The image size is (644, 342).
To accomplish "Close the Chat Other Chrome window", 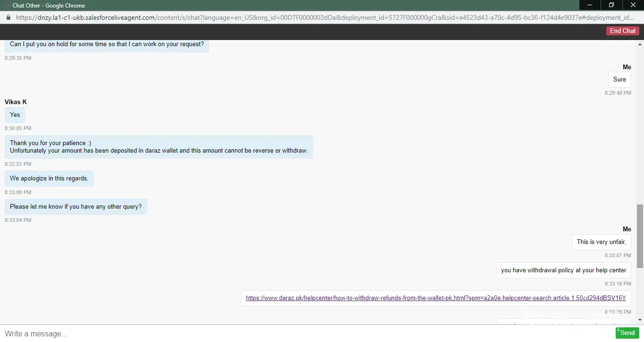I will 633,5.
